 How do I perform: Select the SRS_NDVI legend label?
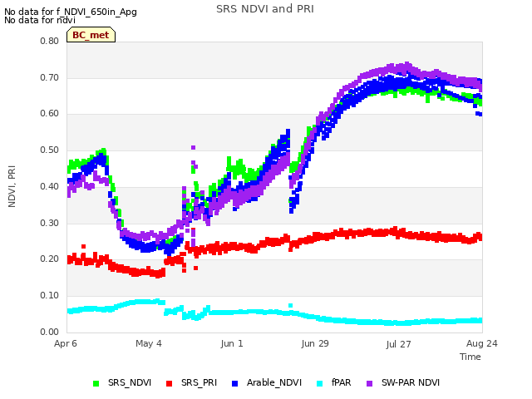coord(130,382)
